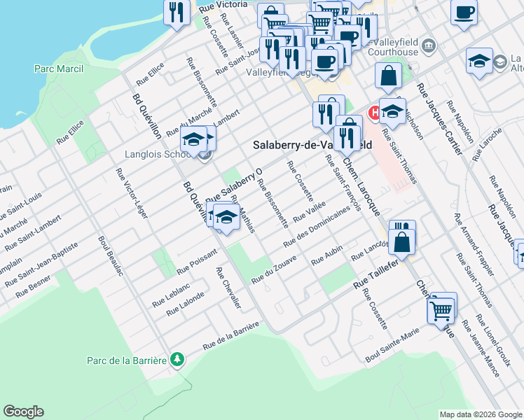Select the Rue Bissonnette label near Rue du Marché
Viewport: 524px width, 420px height.
coord(202,82)
